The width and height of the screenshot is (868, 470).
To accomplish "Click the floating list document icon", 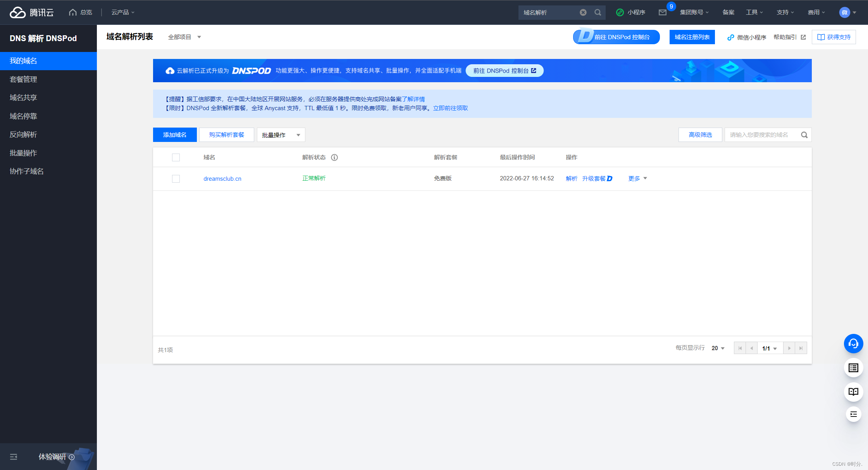I will (853, 368).
